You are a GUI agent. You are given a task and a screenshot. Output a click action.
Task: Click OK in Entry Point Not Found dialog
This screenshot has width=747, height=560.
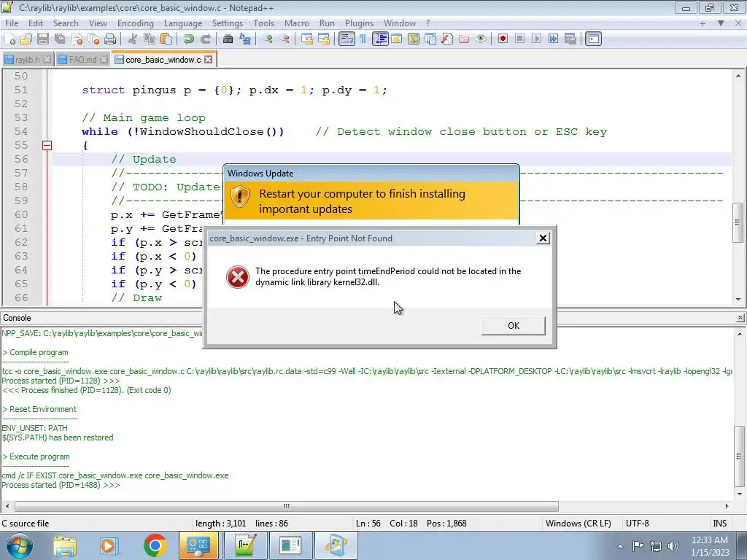(514, 326)
